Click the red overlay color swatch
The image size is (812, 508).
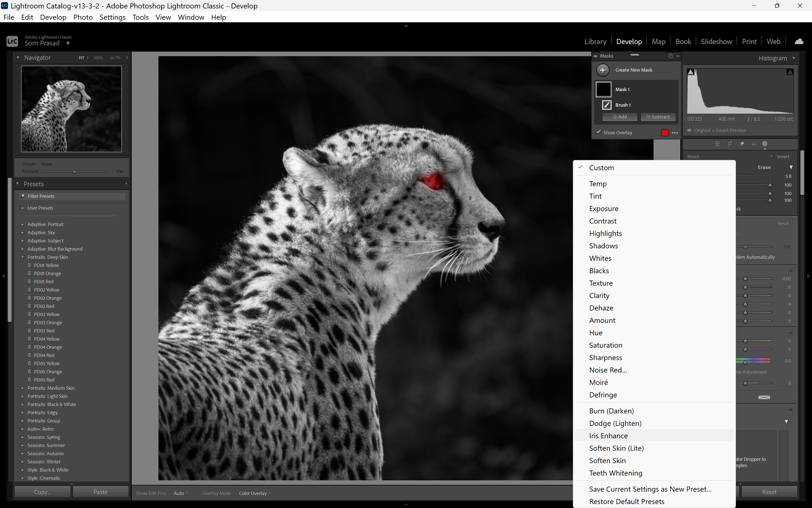(664, 133)
